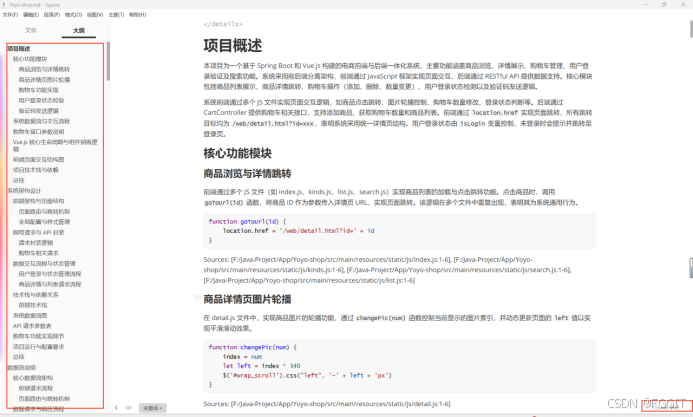Click the </details> tag line
The image size is (693, 417).
click(223, 24)
